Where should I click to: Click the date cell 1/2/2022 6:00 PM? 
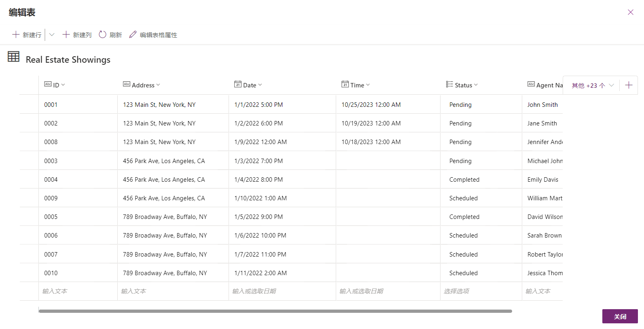point(282,123)
